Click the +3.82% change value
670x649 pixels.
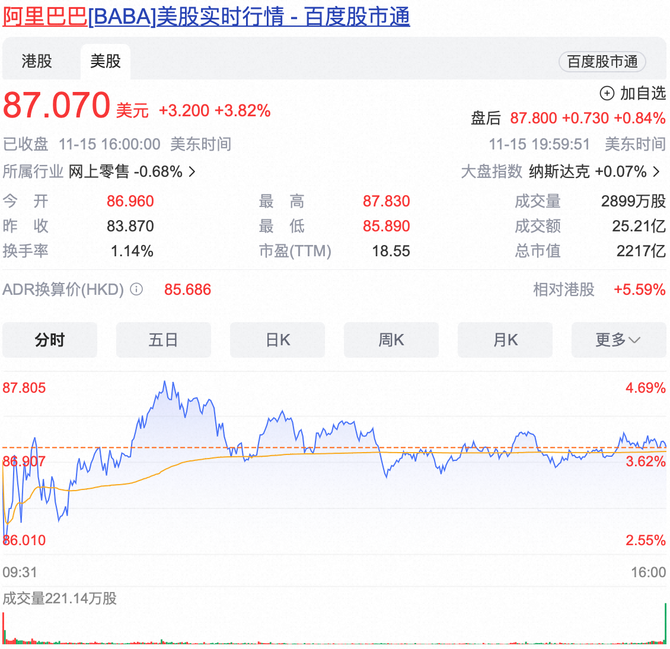pos(242,111)
